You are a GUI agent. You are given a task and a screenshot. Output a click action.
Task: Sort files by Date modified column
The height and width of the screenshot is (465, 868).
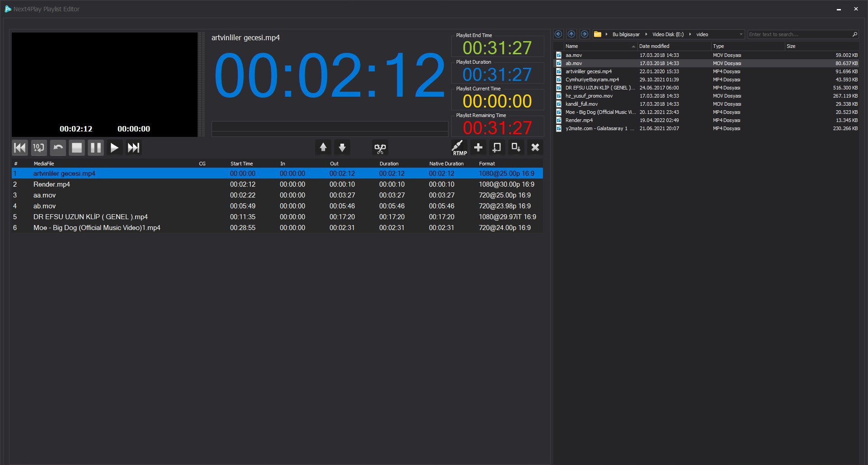[x=654, y=46]
